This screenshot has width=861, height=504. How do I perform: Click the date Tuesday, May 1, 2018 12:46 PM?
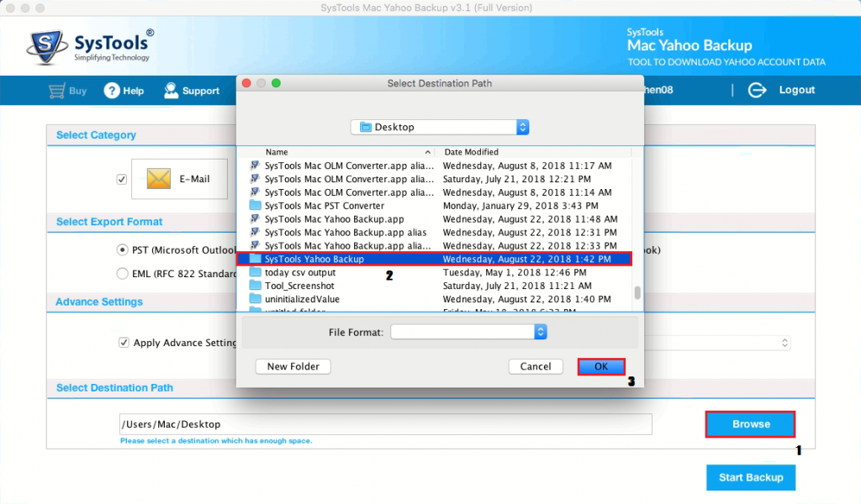coord(515,272)
